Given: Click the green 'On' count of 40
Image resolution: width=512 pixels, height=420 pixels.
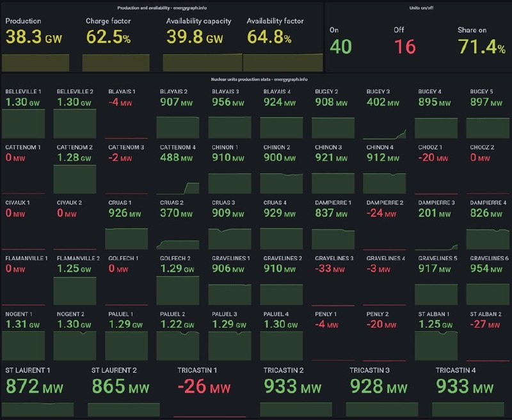Looking at the screenshot, I should pos(340,46).
